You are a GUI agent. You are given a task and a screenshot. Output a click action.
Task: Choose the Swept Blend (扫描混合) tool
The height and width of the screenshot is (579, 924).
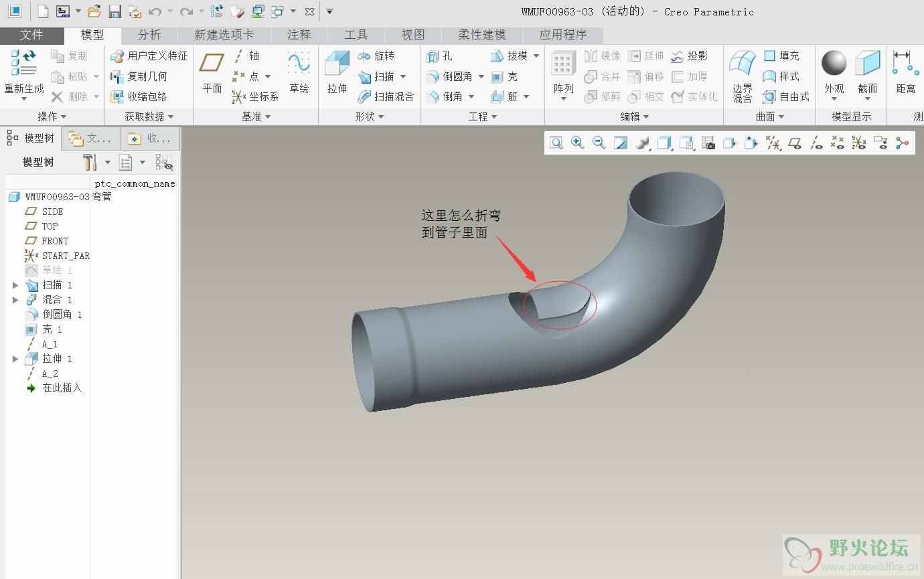(386, 96)
